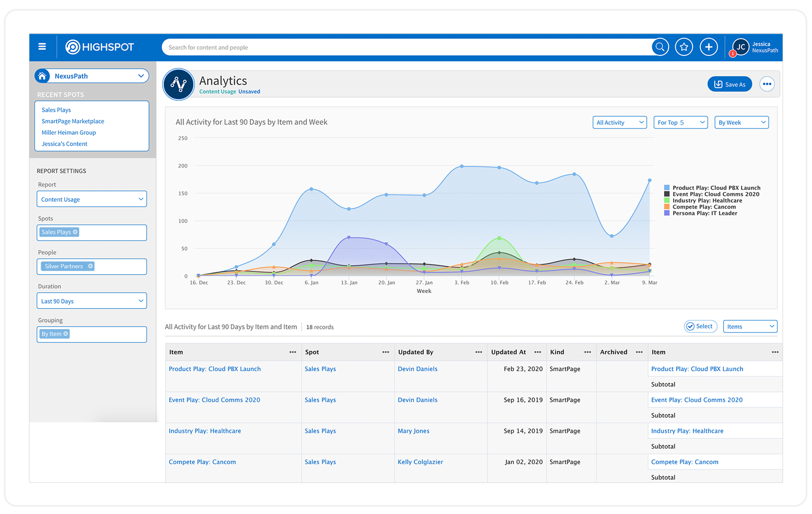Remove the By Item grouping chip
The width and height of the screenshot is (812, 514).
pos(66,334)
